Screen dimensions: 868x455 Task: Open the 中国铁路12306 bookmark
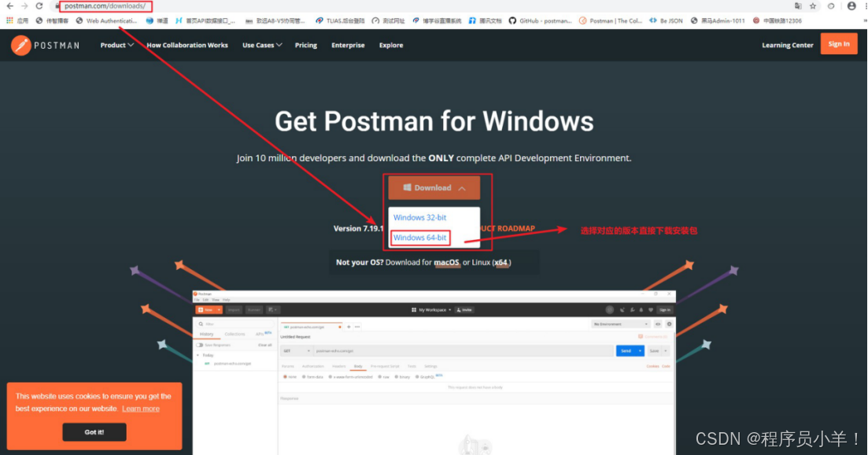point(778,20)
